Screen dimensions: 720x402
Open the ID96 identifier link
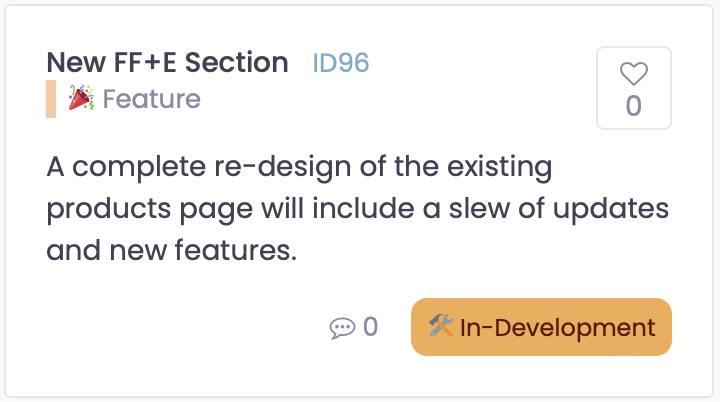point(341,63)
